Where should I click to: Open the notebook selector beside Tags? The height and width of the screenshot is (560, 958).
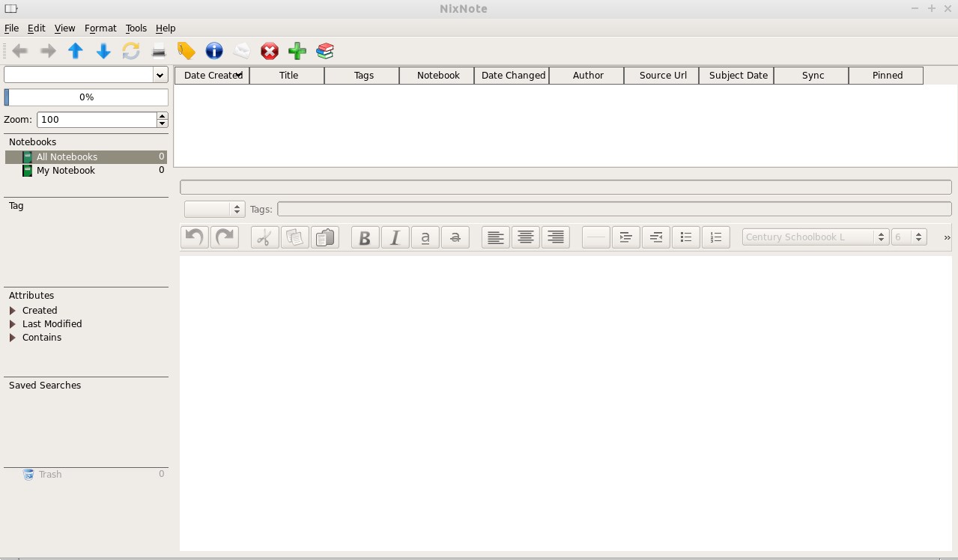(215, 210)
